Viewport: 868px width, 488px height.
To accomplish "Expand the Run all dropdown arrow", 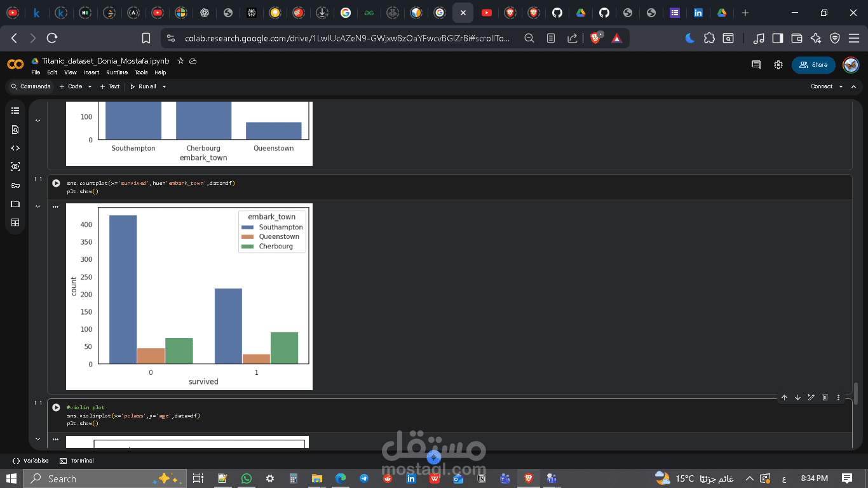I will click(x=164, y=86).
